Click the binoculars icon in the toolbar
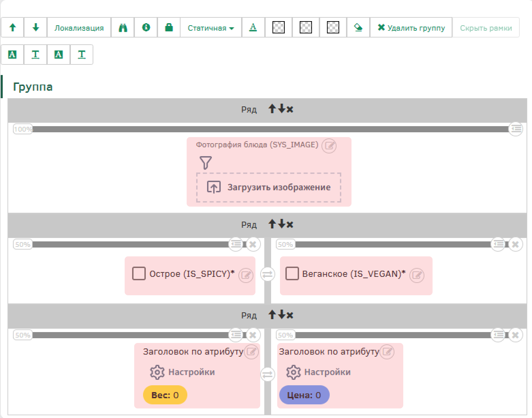The width and height of the screenshot is (532, 418). 123,28
